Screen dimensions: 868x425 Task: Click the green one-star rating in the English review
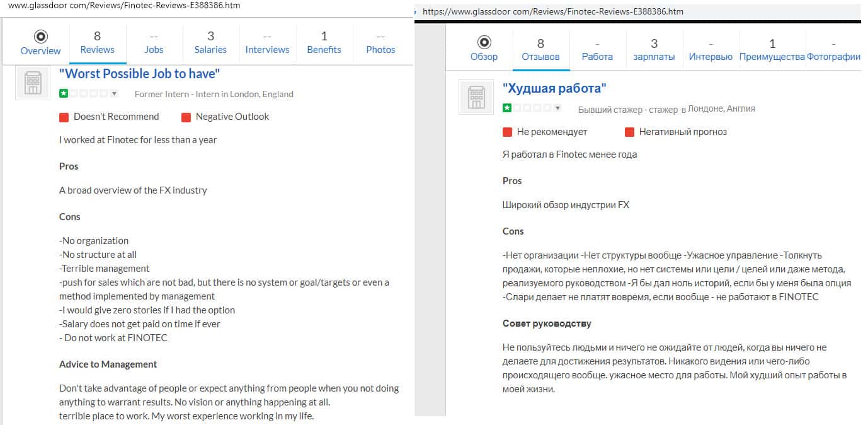pyautogui.click(x=64, y=93)
